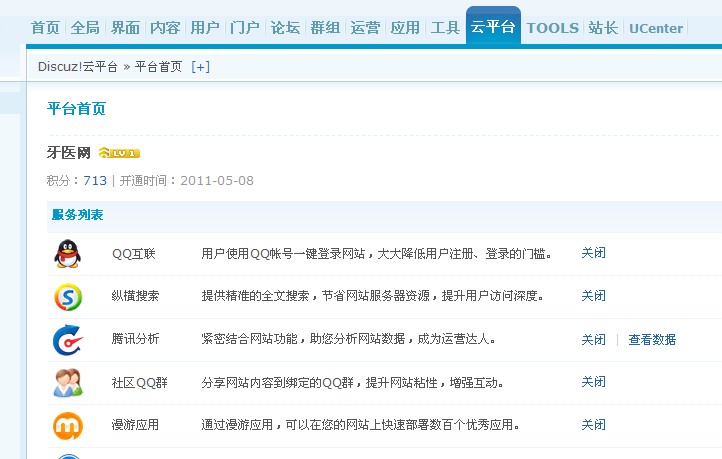Image resolution: width=722 pixels, height=459 pixels.
Task: Open the 应用 tab
Action: (x=405, y=28)
